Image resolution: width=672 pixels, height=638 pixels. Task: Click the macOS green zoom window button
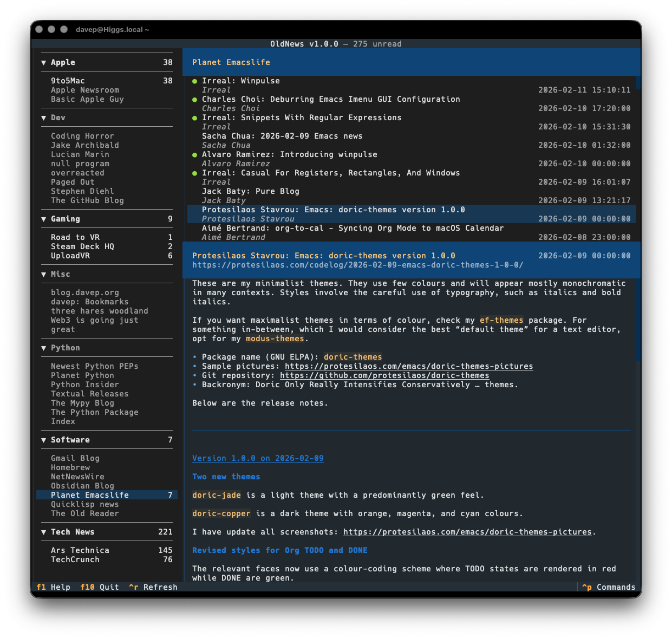[x=64, y=29]
